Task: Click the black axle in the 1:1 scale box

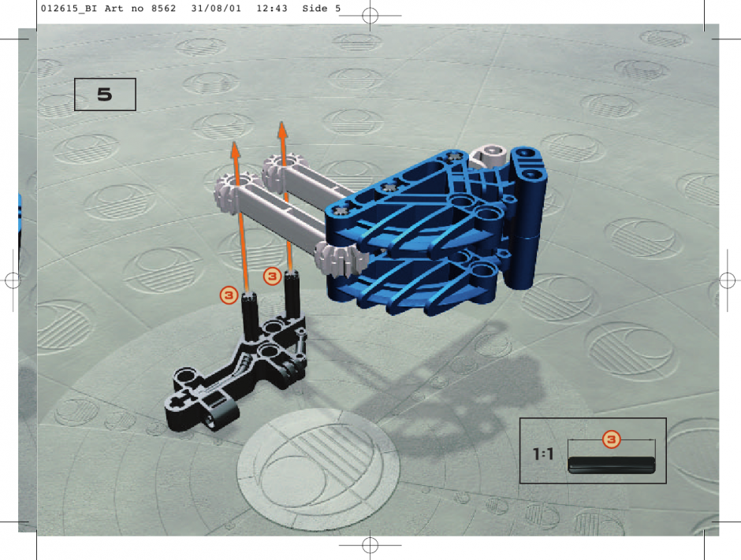Action: click(612, 465)
